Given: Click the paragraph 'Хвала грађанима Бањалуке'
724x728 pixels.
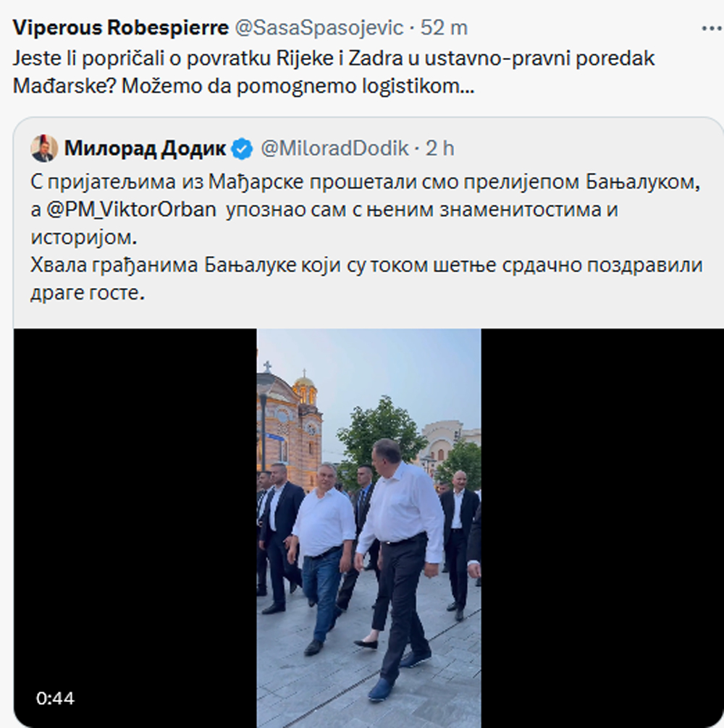Looking at the screenshot, I should [x=367, y=279].
